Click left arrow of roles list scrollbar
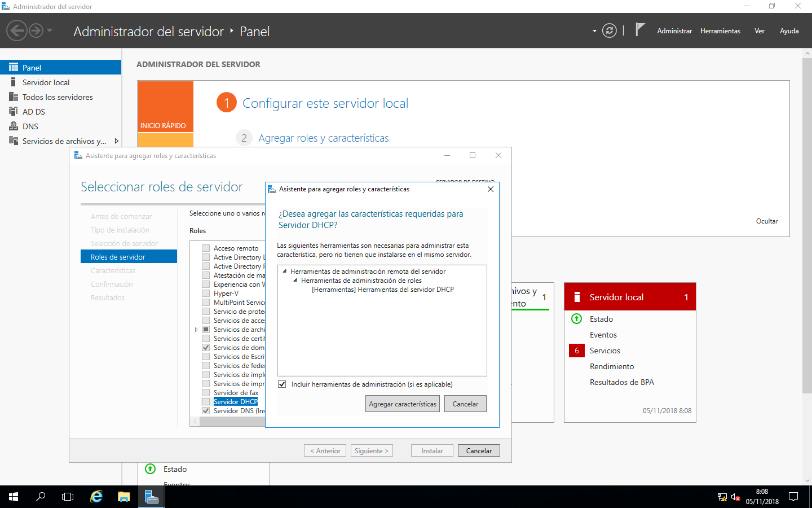 (x=195, y=421)
